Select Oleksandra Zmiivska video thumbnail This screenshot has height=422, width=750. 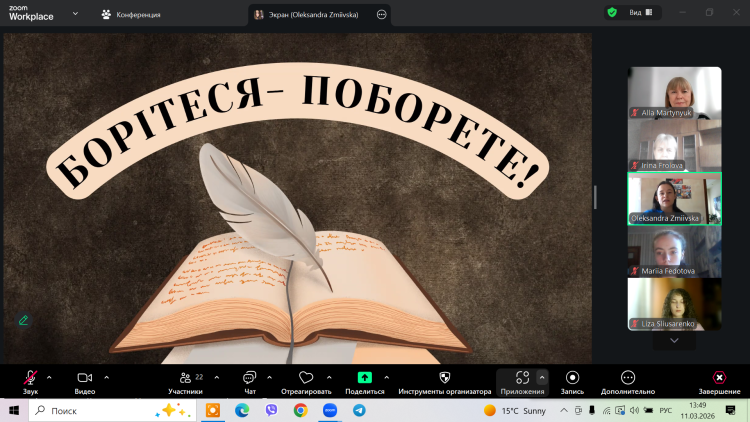674,199
